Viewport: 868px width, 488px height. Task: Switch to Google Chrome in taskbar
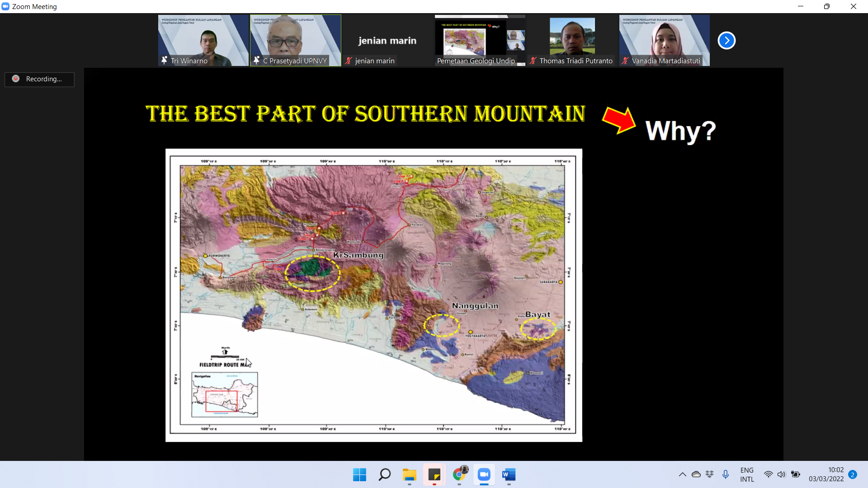[x=459, y=474]
